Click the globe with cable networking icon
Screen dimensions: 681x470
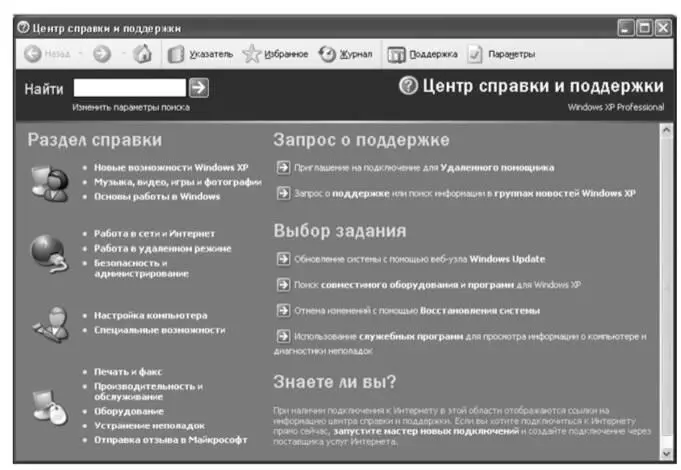pyautogui.click(x=49, y=254)
